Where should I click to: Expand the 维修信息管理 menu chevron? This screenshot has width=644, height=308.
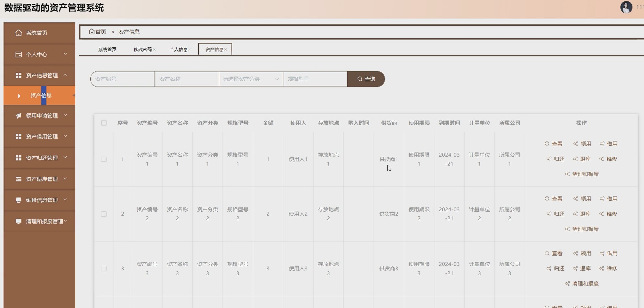(65, 199)
